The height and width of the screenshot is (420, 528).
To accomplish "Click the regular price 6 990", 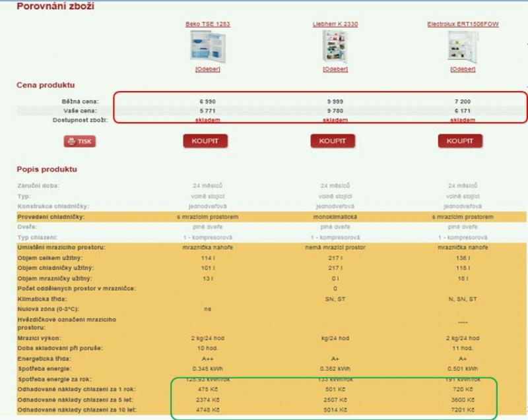I will 208,102.
